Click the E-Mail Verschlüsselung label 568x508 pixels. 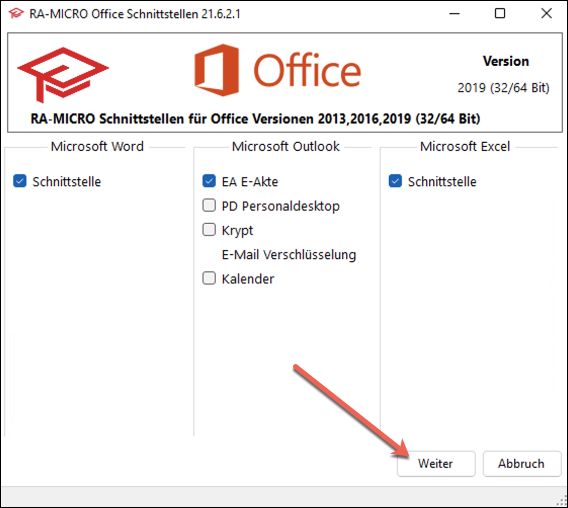[x=289, y=254]
